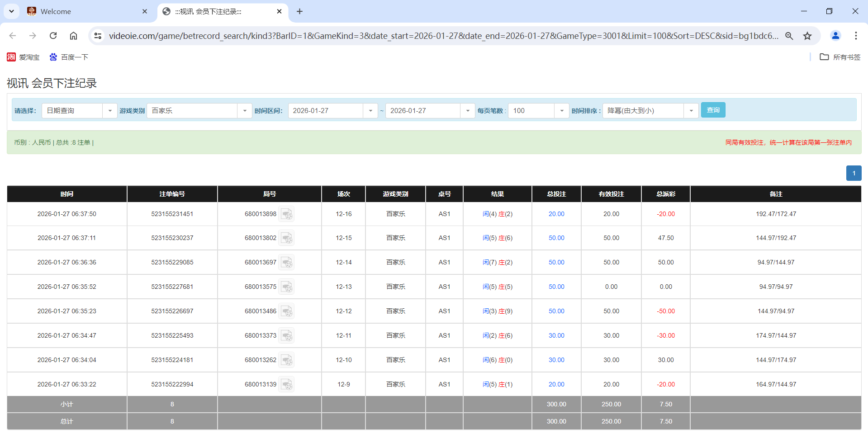Click inside the start date 2026-01-27 field
This screenshot has width=868, height=438.
(326, 110)
